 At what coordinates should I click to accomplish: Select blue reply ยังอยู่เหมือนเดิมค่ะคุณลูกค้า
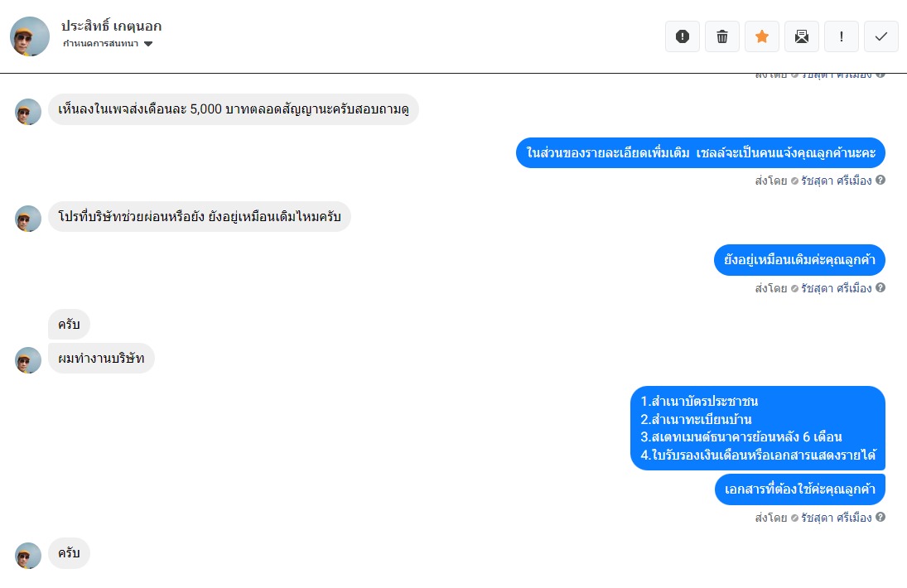pos(800,259)
